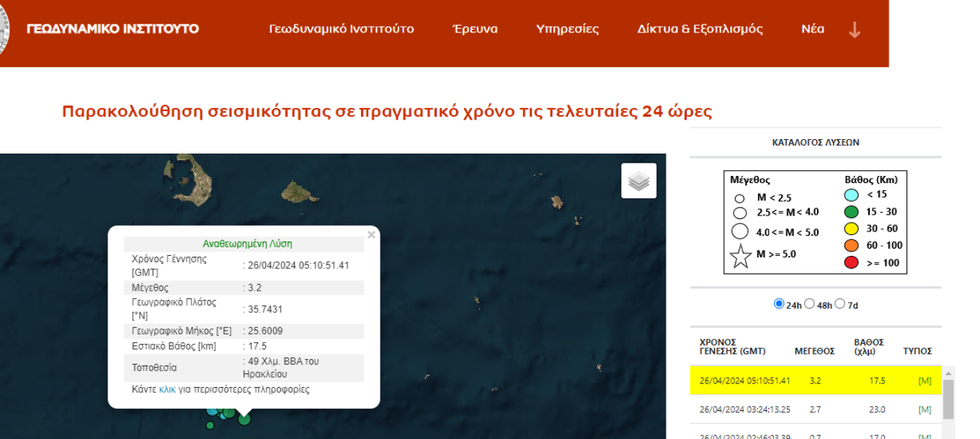Open the Έρευνα menu
This screenshot has height=439, width=980.
475,30
